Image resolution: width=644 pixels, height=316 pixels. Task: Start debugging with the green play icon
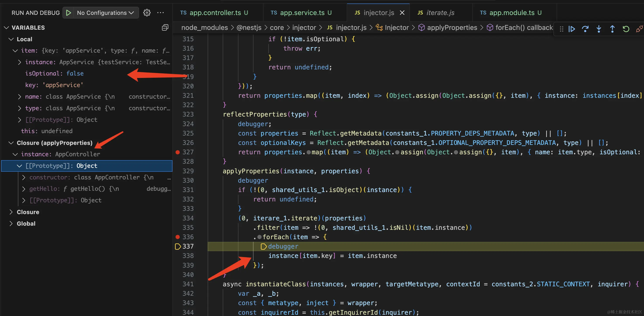click(68, 13)
